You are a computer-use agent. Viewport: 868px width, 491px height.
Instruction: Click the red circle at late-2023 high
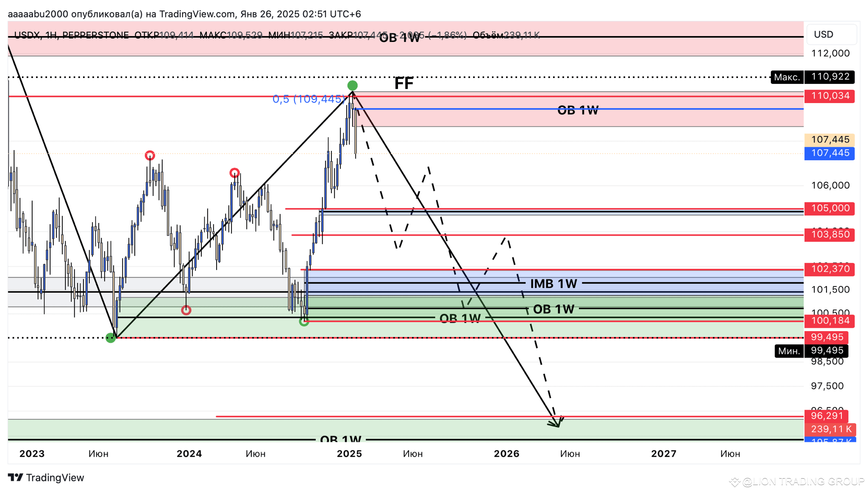click(x=150, y=156)
